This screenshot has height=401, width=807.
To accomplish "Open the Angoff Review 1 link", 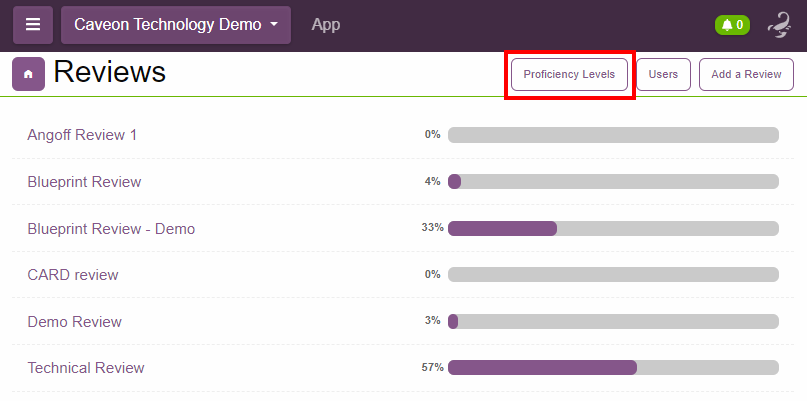I will [x=82, y=135].
